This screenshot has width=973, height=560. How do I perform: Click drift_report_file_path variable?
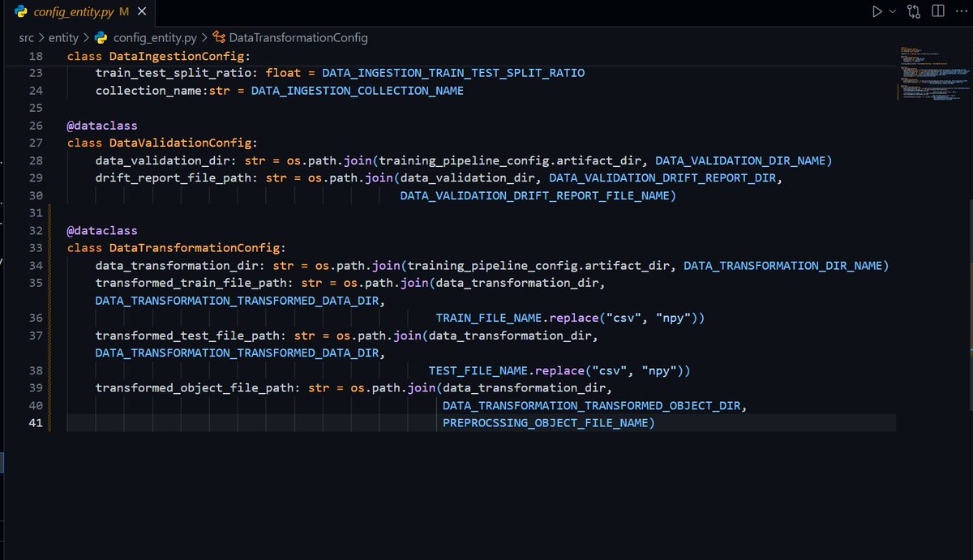click(173, 178)
